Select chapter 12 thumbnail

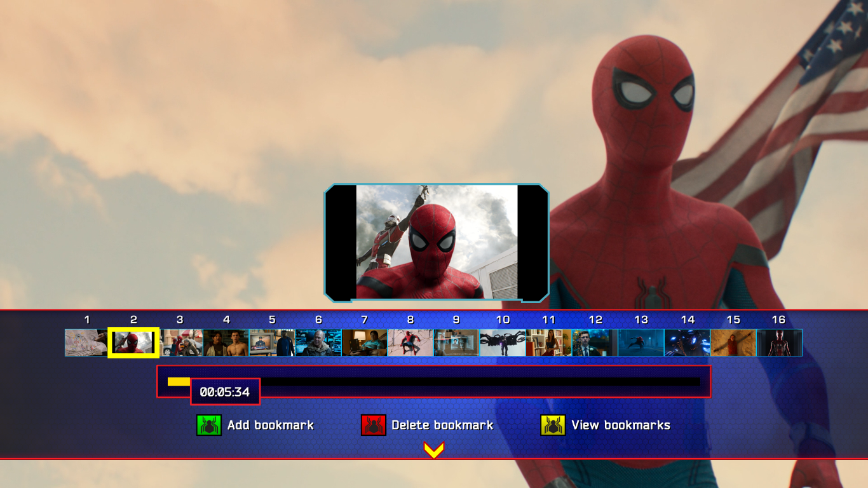595,342
